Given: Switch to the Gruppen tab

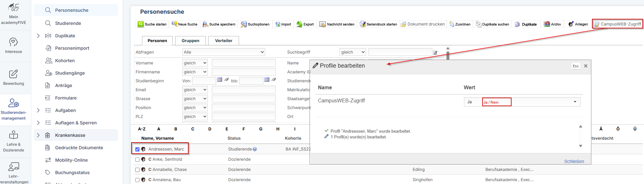Looking at the screenshot, I should click(x=190, y=40).
